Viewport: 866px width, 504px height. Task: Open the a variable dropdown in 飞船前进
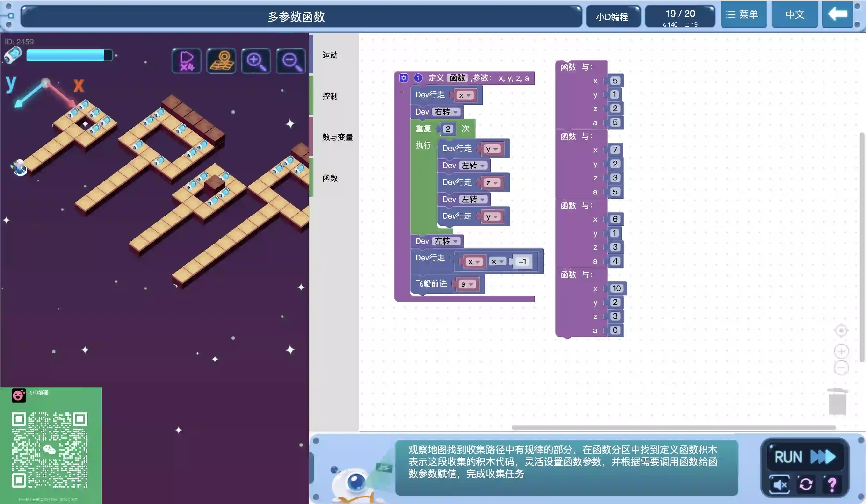(x=467, y=284)
